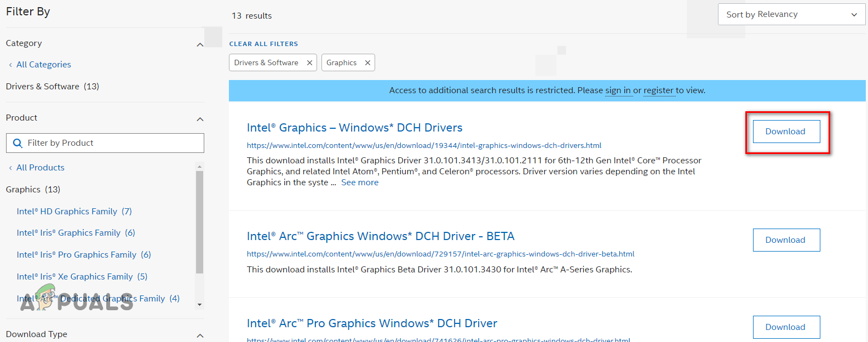Collapse the Product filter section
The image size is (868, 342).
(x=200, y=119)
